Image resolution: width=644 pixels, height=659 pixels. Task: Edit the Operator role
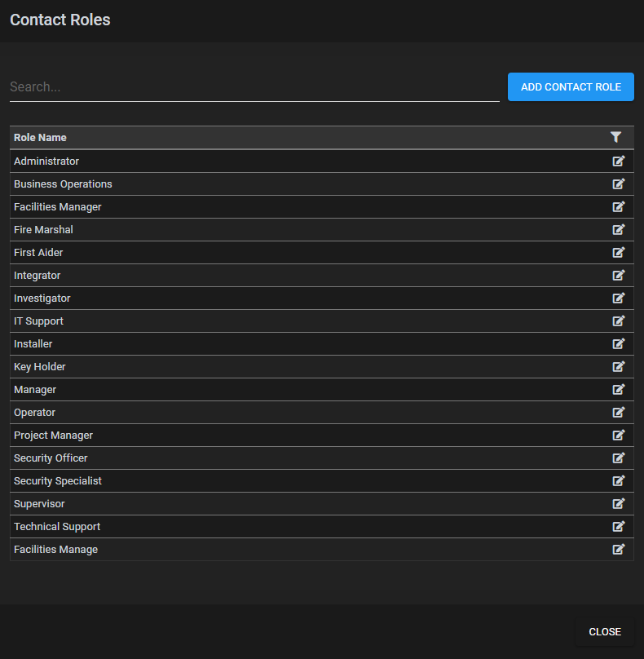[619, 413]
